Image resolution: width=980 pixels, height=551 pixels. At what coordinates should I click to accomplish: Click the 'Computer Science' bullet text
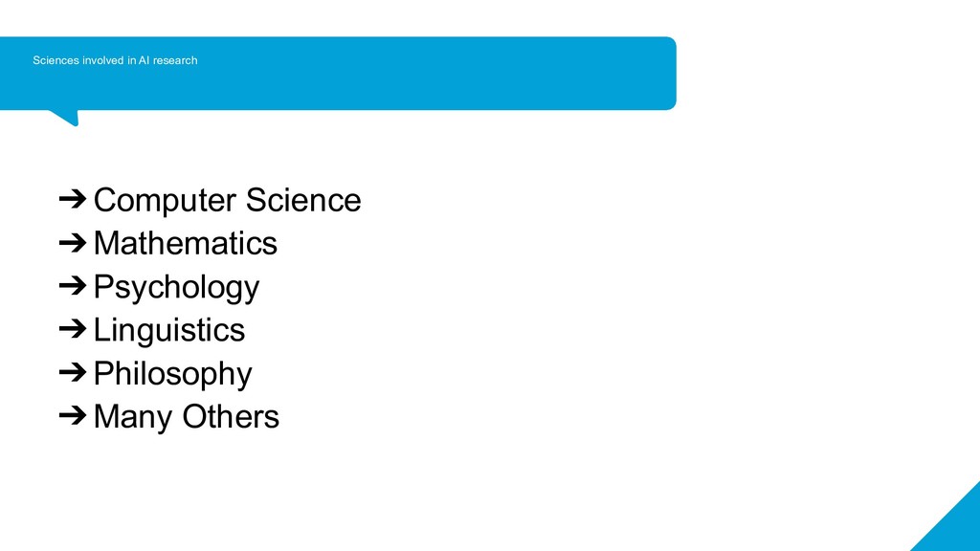(227, 200)
